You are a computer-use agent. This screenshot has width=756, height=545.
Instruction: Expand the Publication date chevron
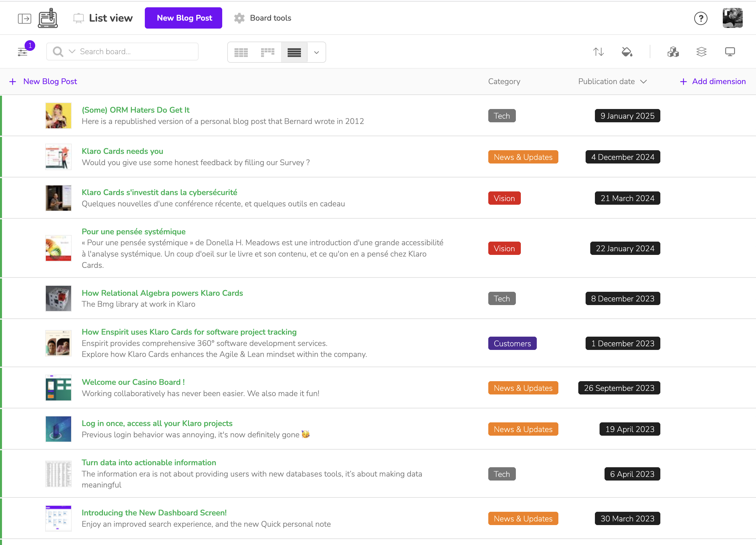click(643, 82)
